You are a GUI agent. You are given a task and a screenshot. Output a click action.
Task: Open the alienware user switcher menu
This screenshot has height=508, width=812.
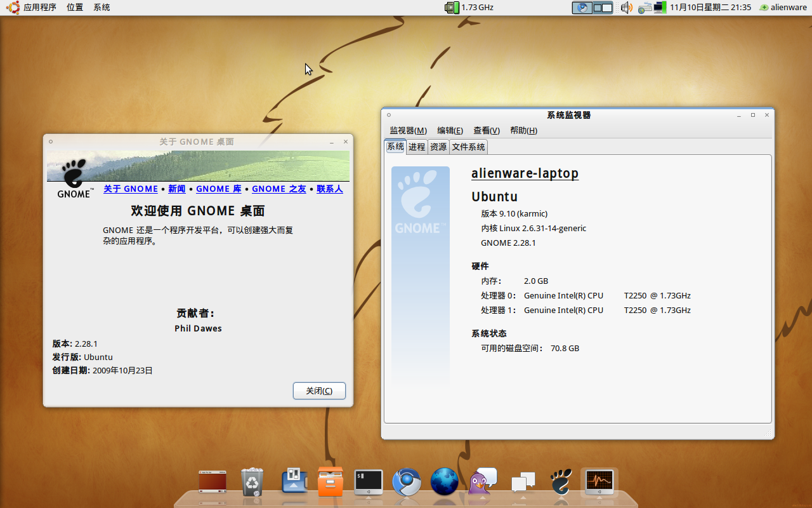(783, 8)
